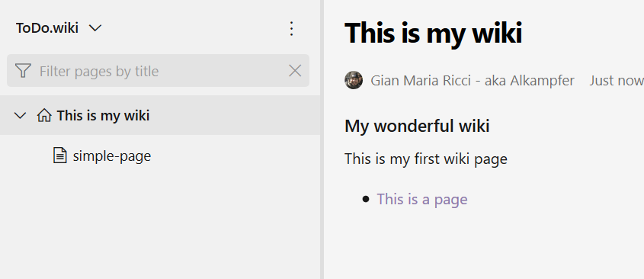644x279 pixels.
Task: Click the home icon beside This is my wiki
Action: coord(44,115)
